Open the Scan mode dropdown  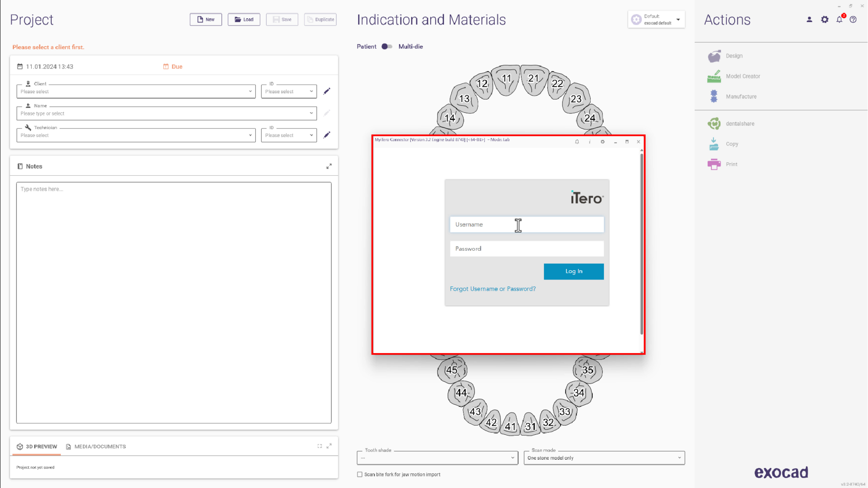604,458
